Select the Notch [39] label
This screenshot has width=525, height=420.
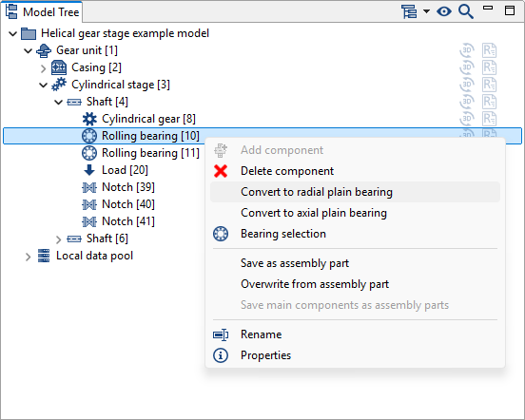[x=128, y=187]
